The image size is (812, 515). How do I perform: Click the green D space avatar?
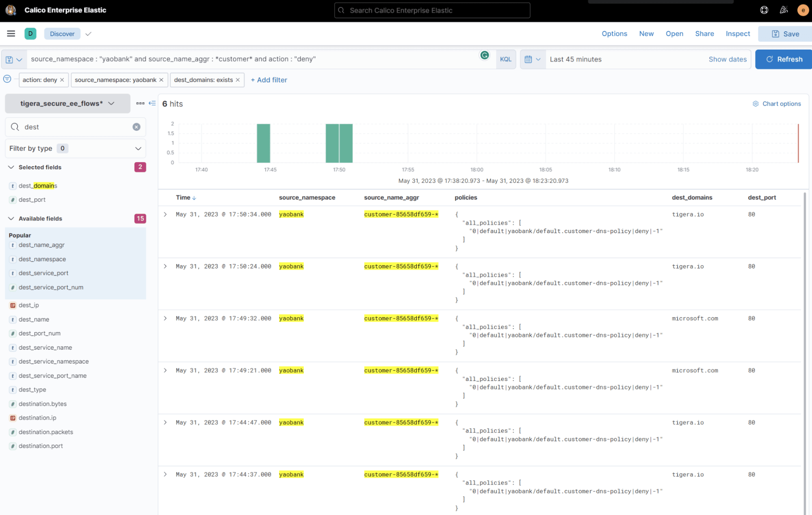30,34
